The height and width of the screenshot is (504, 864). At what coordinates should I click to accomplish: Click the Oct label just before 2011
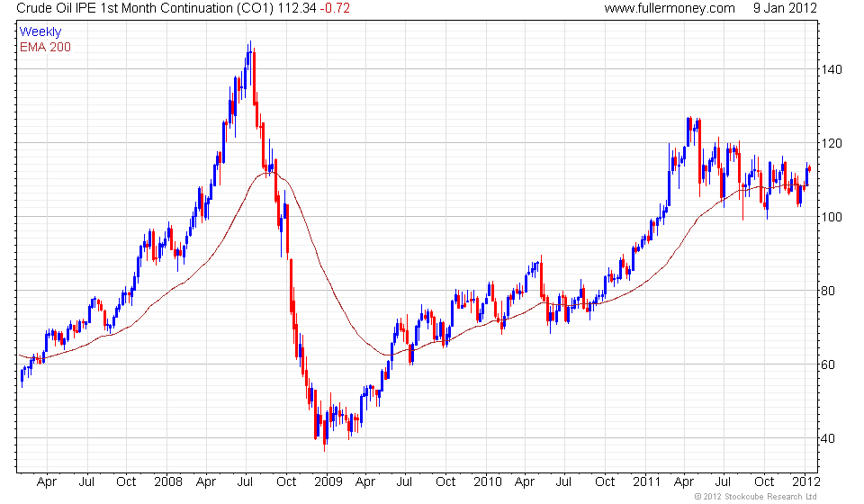coord(605,481)
